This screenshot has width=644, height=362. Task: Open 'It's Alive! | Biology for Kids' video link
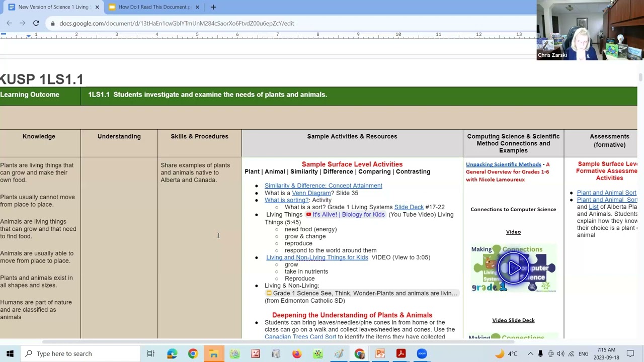point(349,214)
